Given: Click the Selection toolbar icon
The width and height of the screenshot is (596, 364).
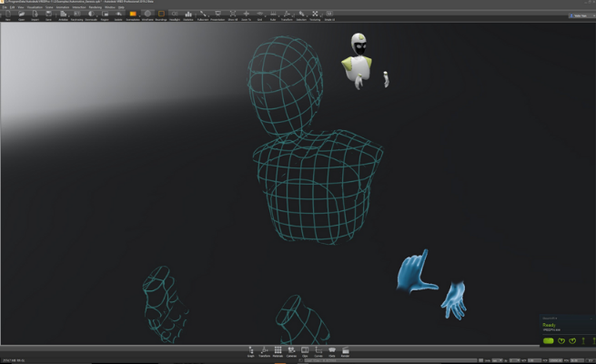Looking at the screenshot, I should click(301, 15).
